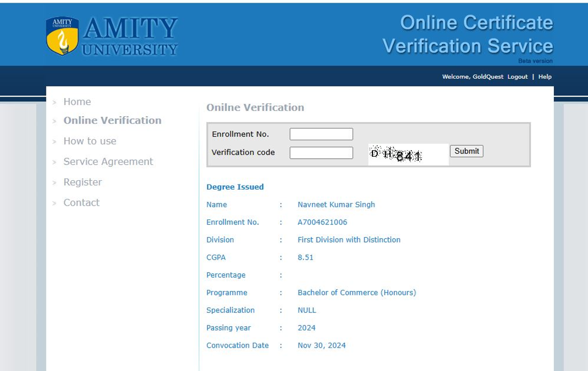Click the captcha image DH841
588x371 pixels.
click(x=408, y=155)
